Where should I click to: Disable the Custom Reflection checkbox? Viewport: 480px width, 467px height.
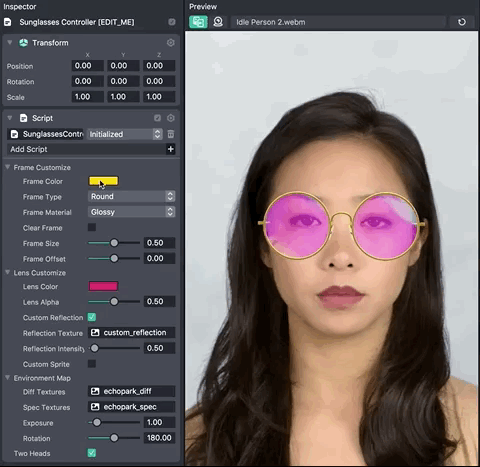tap(92, 317)
